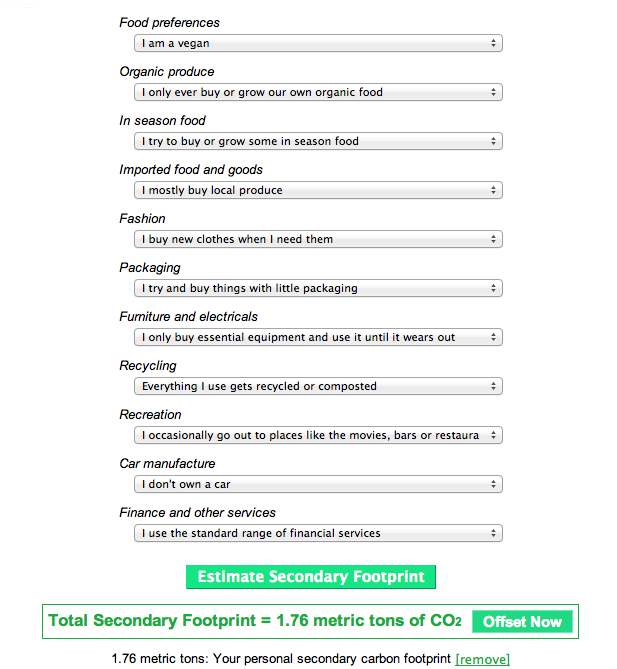
Task: Click the 'I mostly buy local produce' text
Action: (212, 190)
